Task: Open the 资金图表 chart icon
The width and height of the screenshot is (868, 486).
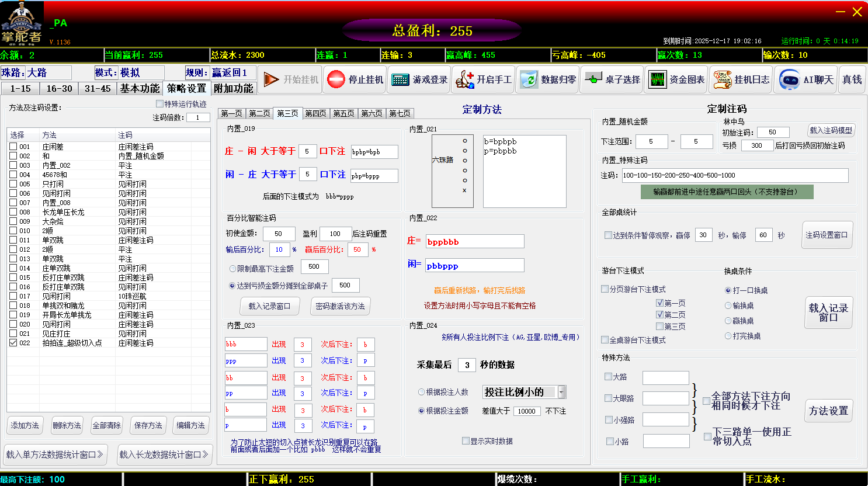Action: tap(657, 79)
